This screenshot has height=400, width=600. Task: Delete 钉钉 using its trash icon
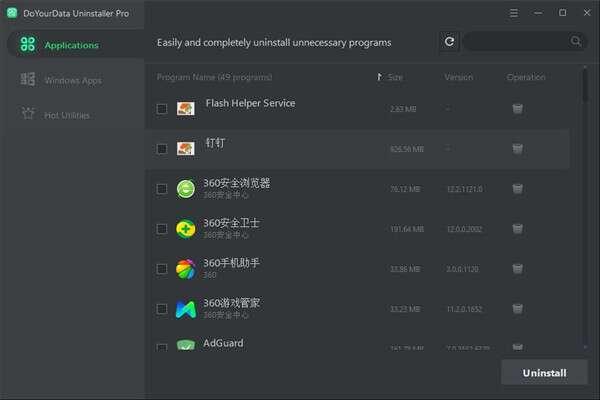[517, 149]
